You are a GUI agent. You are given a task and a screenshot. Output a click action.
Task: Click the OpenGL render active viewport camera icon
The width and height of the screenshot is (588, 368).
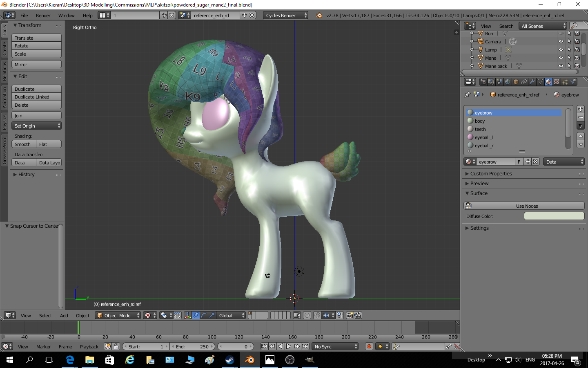tap(350, 315)
